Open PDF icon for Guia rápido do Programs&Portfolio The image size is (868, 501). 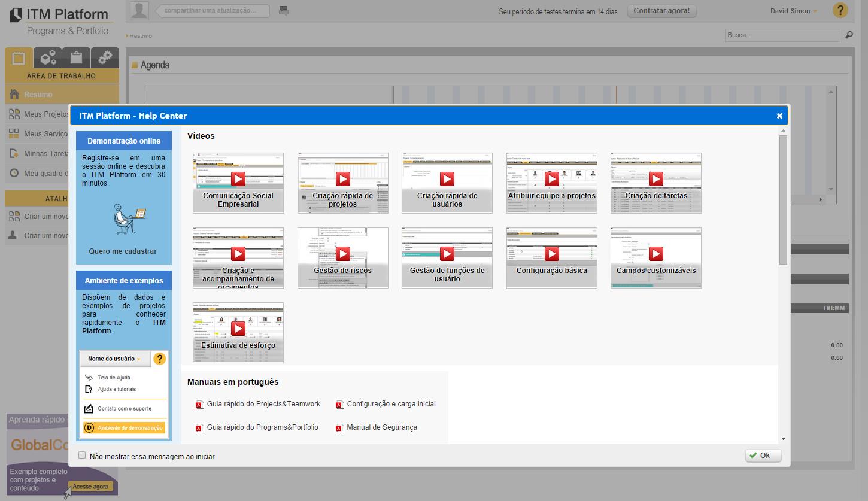[x=200, y=428]
